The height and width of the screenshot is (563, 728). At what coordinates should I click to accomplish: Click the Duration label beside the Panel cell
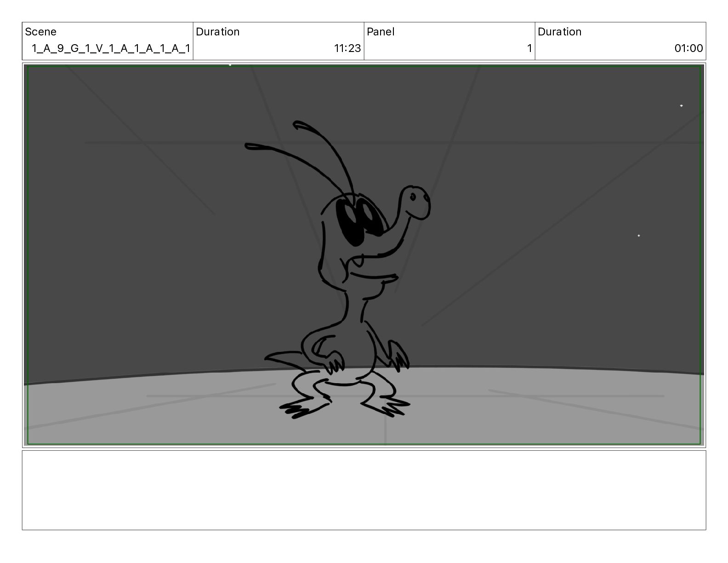(x=559, y=32)
